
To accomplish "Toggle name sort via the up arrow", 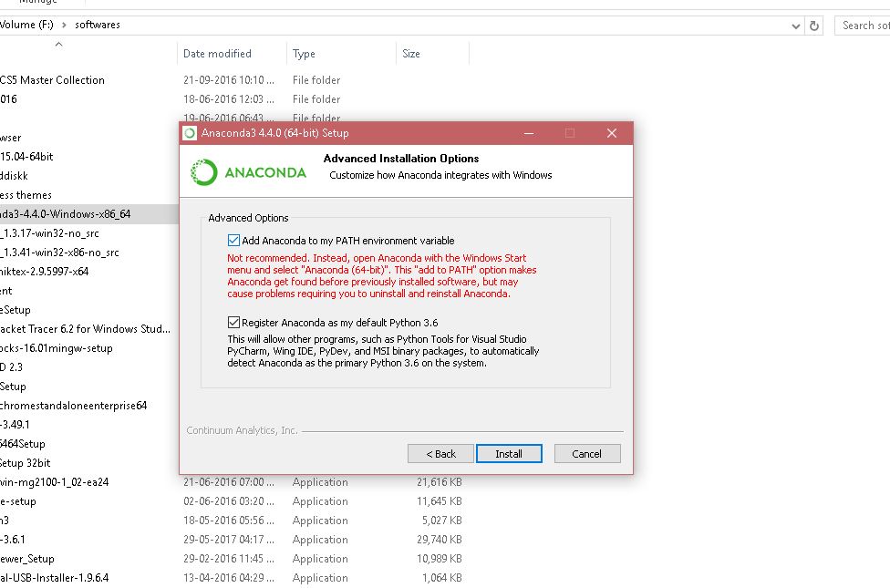I will (58, 44).
